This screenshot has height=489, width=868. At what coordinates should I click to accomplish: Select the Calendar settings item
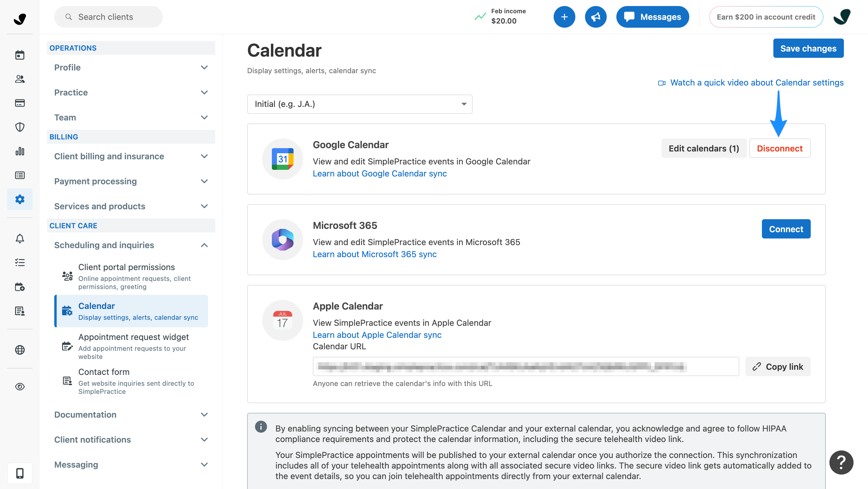click(131, 311)
